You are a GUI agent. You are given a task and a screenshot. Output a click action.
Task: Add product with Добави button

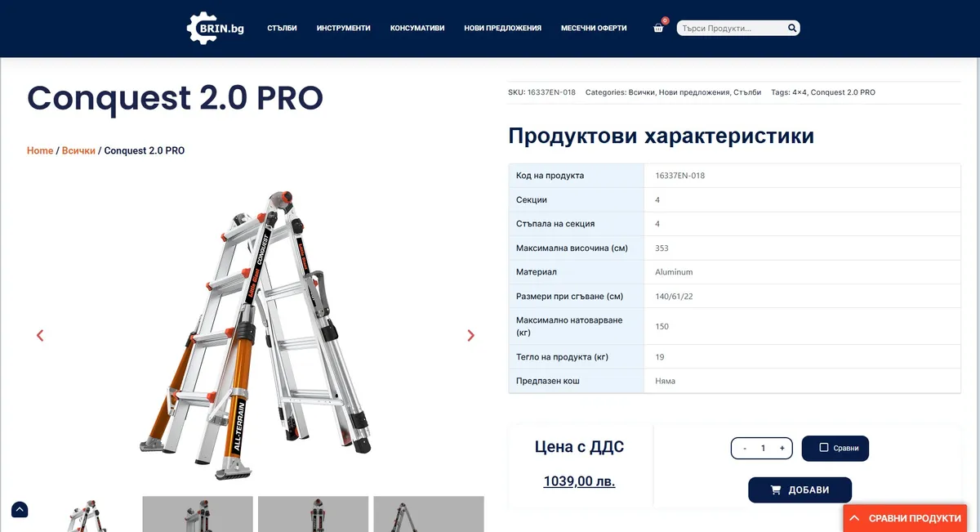[800, 490]
